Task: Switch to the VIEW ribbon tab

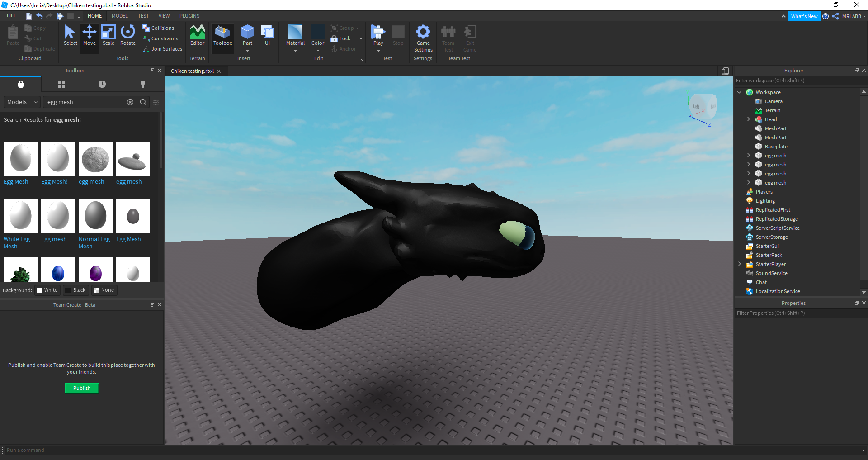Action: [164, 16]
